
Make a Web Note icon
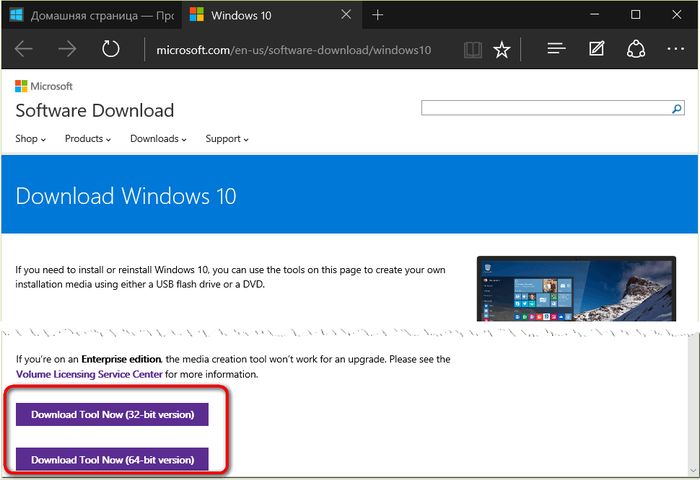point(597,49)
